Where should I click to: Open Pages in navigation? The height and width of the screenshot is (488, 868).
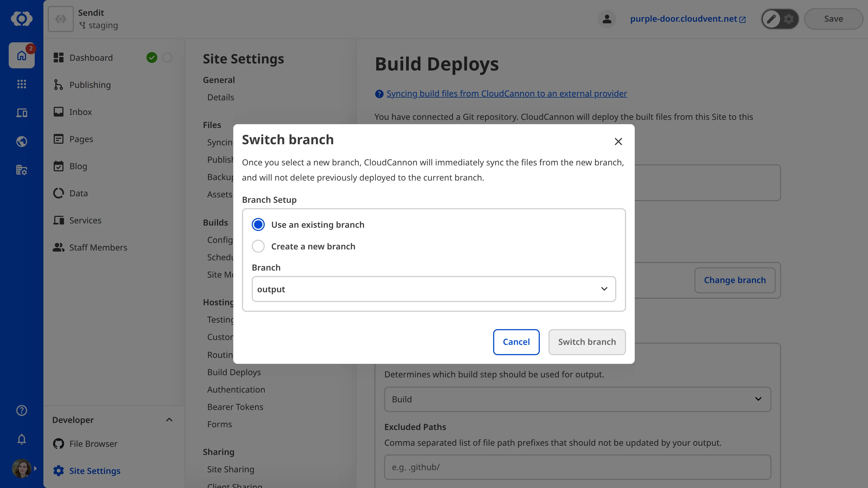click(x=81, y=139)
